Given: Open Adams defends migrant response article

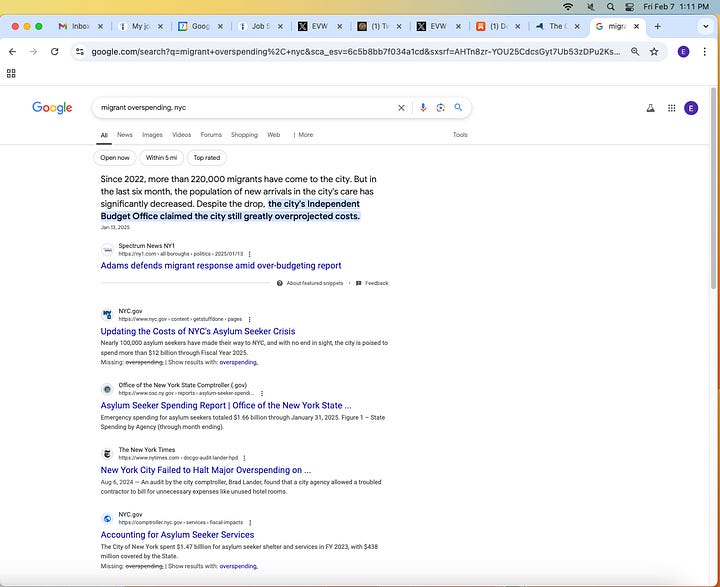Looking at the screenshot, I should tap(221, 265).
